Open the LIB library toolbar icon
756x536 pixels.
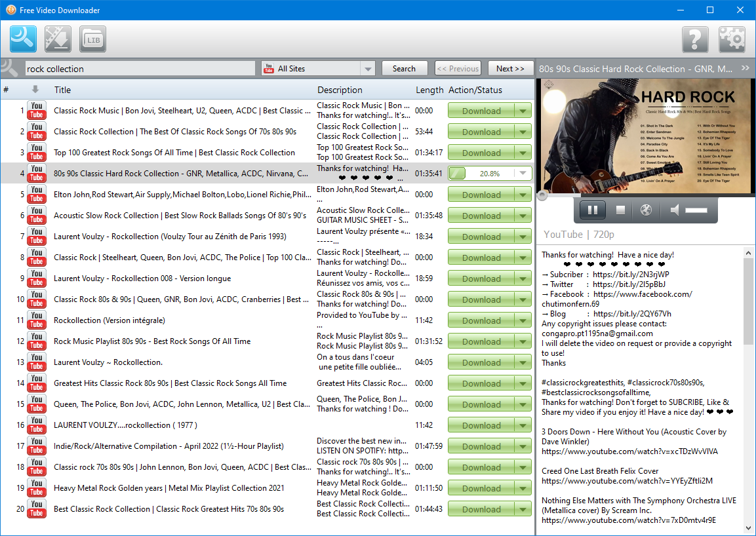(x=92, y=39)
